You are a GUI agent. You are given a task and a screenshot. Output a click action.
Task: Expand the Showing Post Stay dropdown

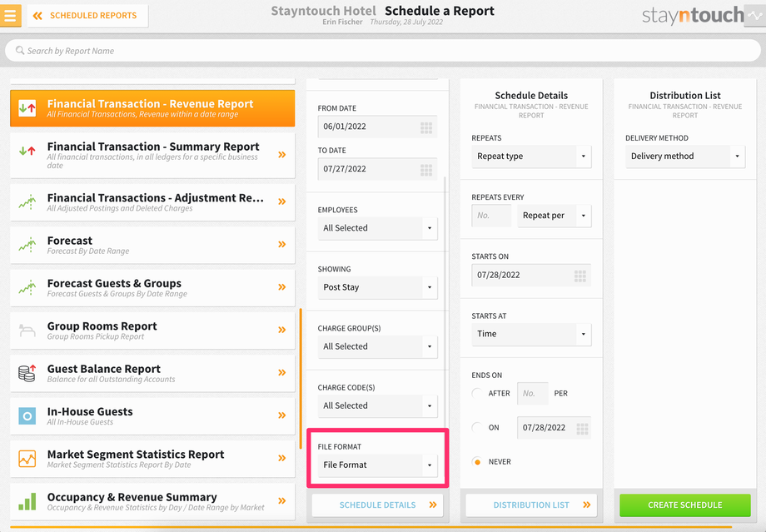(x=377, y=287)
